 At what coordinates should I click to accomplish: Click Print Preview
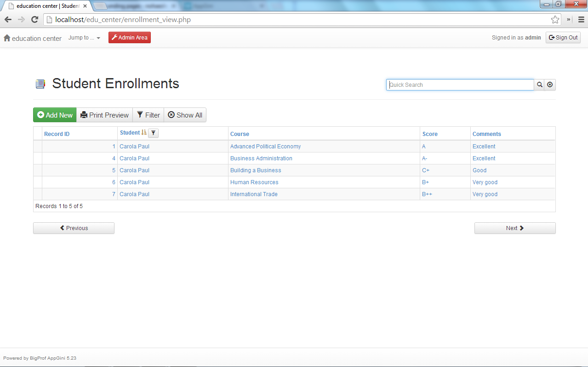(104, 115)
